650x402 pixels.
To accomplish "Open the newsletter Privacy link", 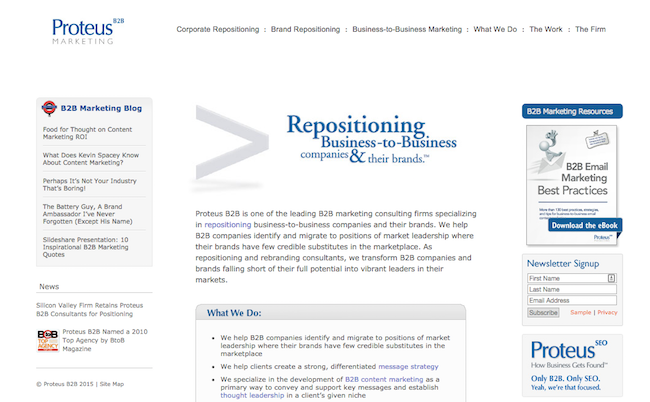I will [x=607, y=312].
